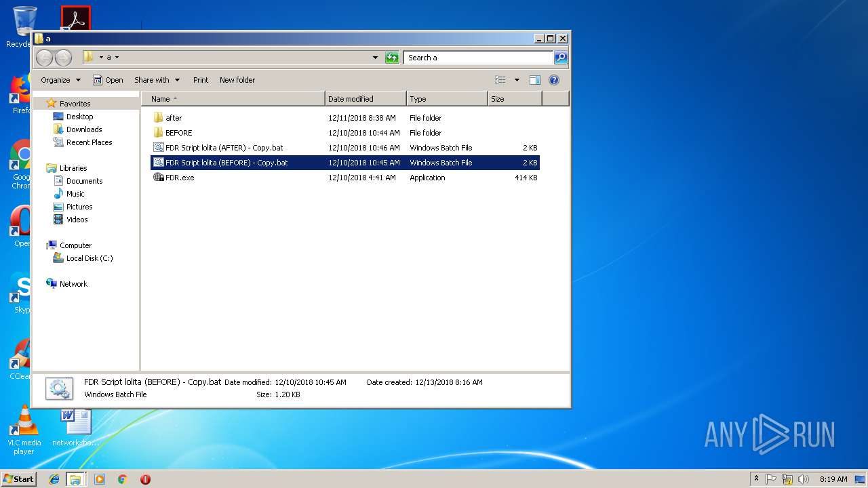Click the 'Search a' input field
Image resolution: width=868 pixels, height=488 pixels.
click(479, 58)
